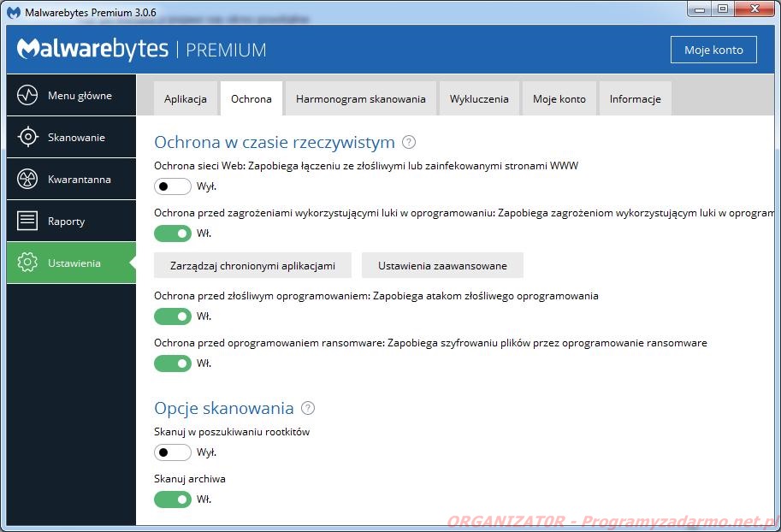Click the Skanuj archiwa label
Image resolution: width=781 pixels, height=532 pixels.
190,479
